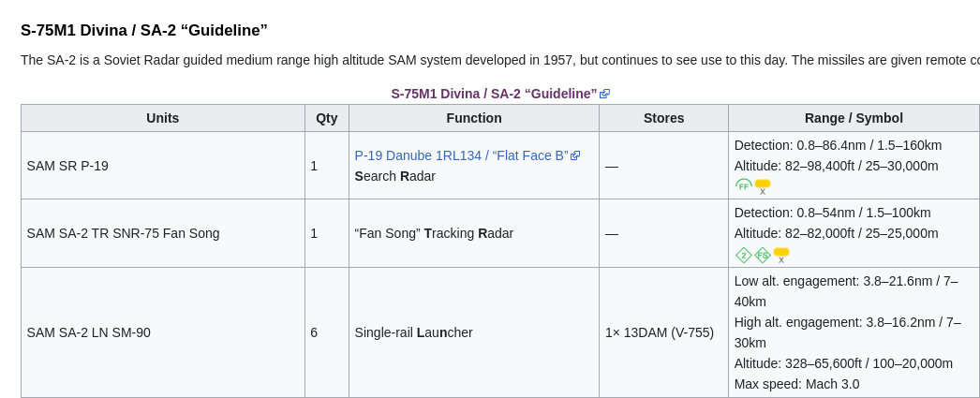This screenshot has width=980, height=398.
Task: Click the Qty column header
Action: click(327, 118)
